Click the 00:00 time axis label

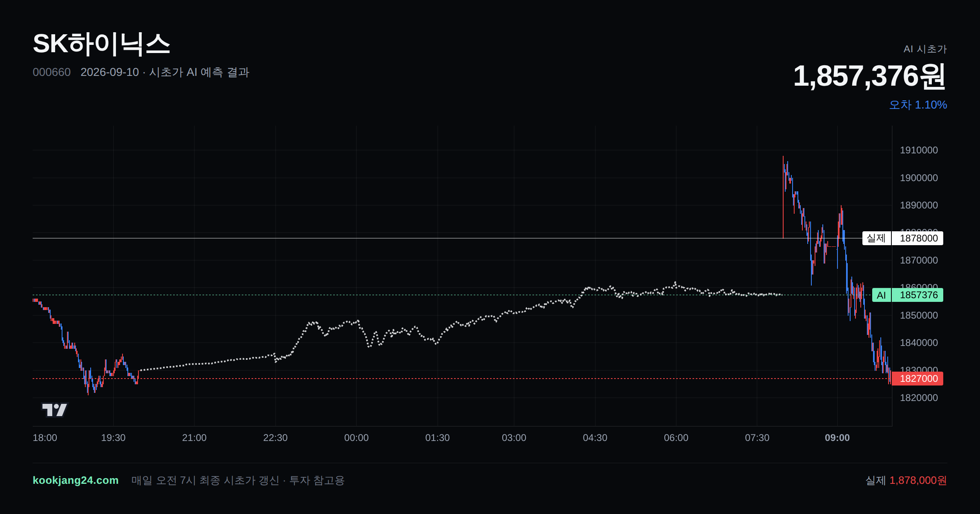356,438
